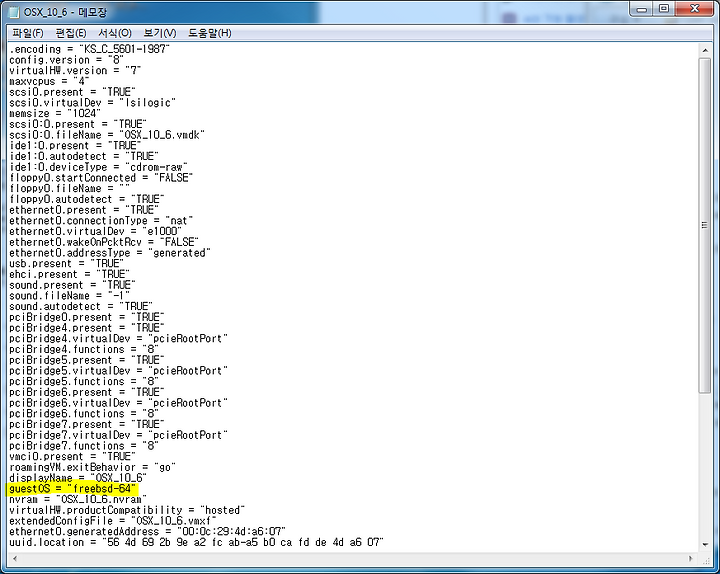Click the horizontal scrollbar track

[353, 559]
